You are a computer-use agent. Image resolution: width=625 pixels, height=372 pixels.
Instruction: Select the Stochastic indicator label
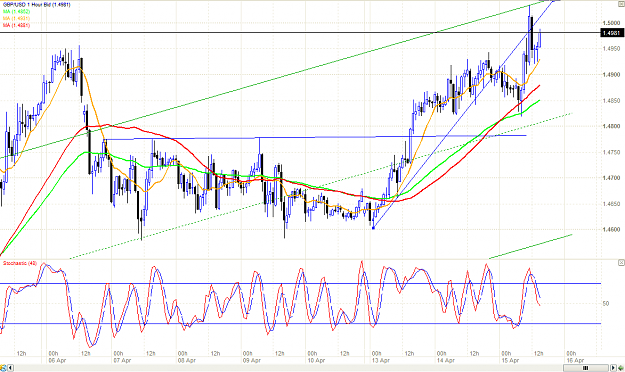click(x=20, y=263)
